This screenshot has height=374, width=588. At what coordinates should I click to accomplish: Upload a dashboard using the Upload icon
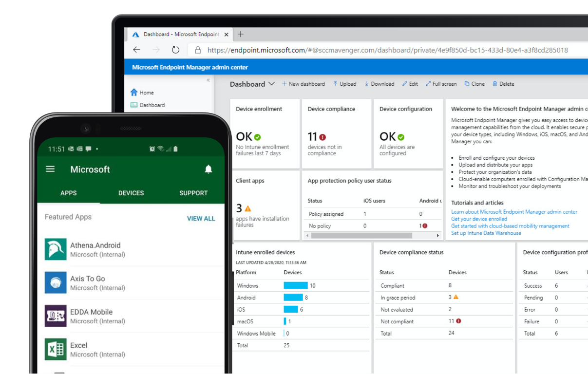click(344, 84)
